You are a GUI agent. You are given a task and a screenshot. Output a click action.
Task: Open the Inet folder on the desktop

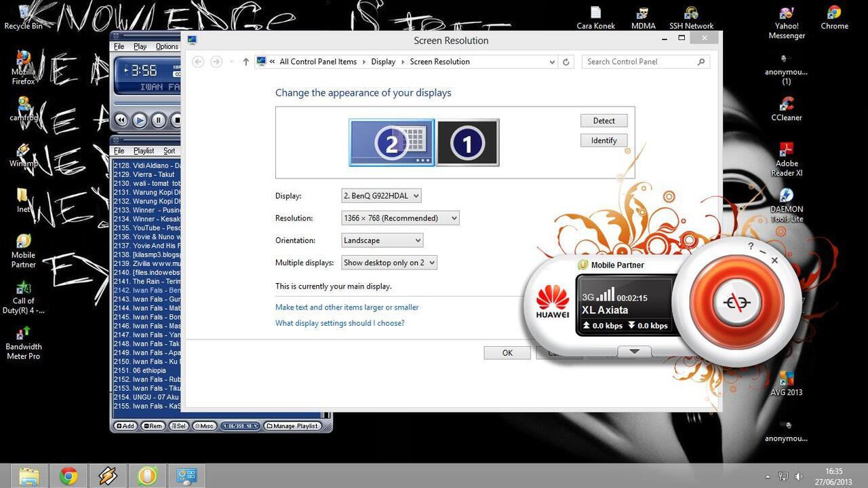tap(23, 200)
